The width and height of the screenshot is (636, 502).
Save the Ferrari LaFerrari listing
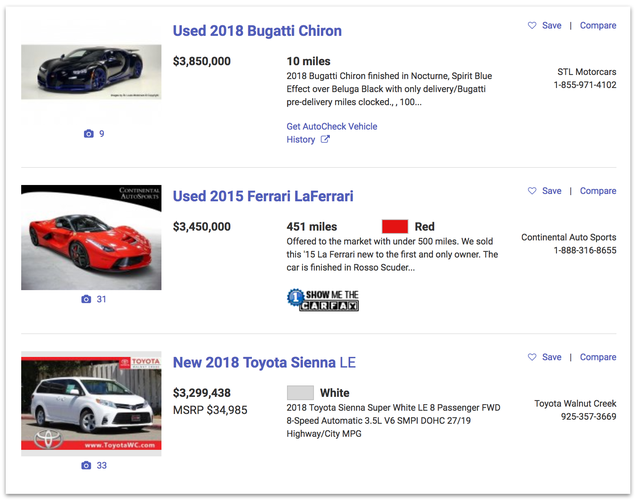pyautogui.click(x=552, y=191)
